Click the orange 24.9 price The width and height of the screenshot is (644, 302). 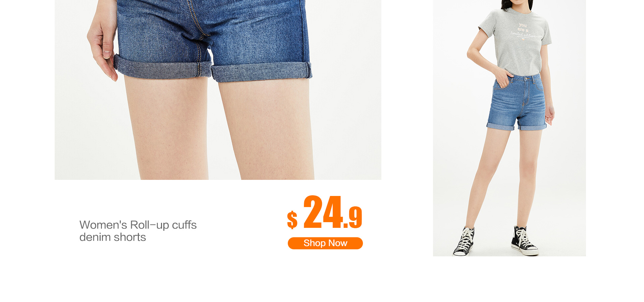(x=333, y=212)
